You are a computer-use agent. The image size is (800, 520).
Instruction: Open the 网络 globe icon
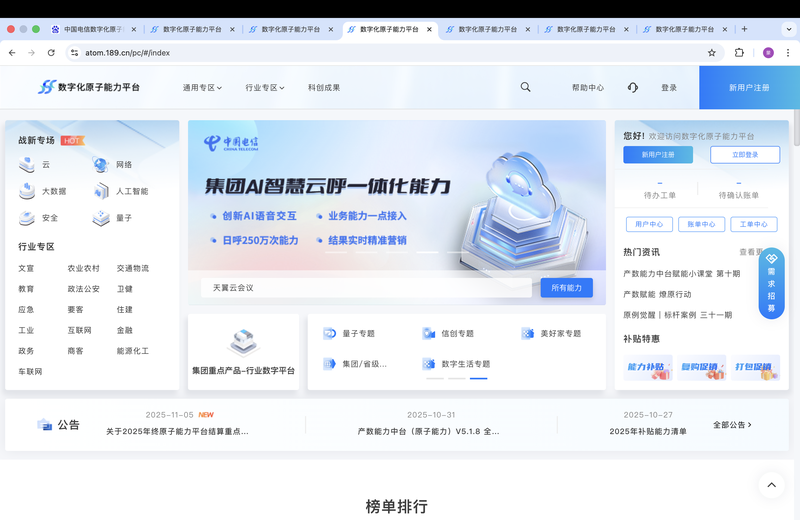(101, 164)
